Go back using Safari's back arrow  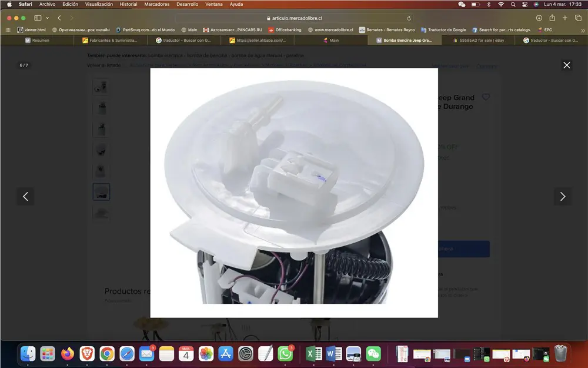coord(59,18)
